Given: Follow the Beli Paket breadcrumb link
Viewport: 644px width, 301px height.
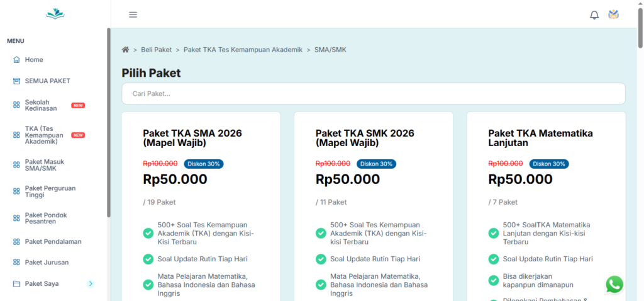Looking at the screenshot, I should tap(157, 50).
